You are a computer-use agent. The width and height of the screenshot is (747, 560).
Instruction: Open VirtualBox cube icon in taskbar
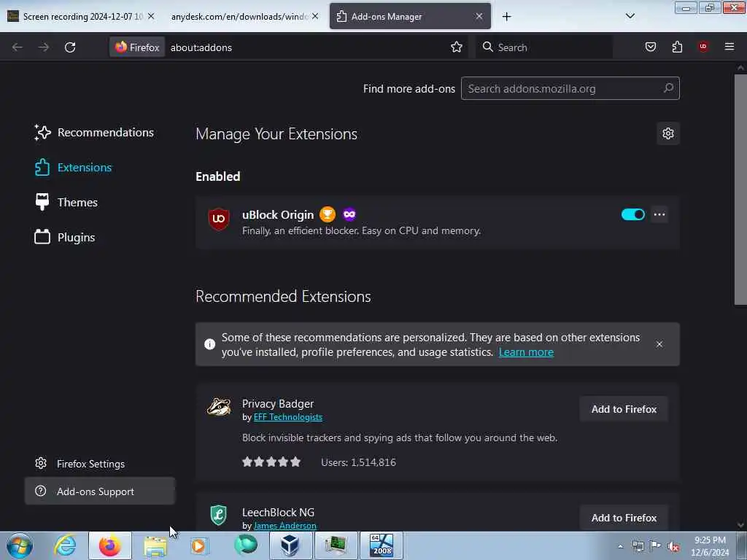pos(290,545)
